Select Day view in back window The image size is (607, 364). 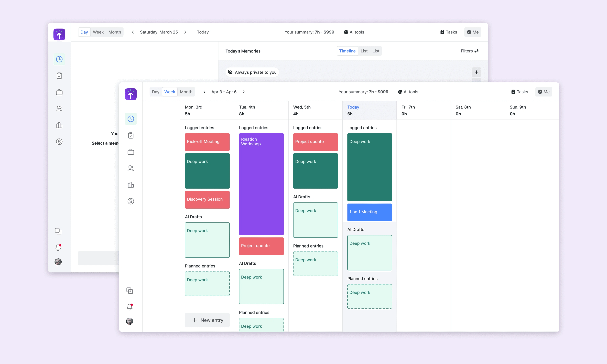pos(84,32)
